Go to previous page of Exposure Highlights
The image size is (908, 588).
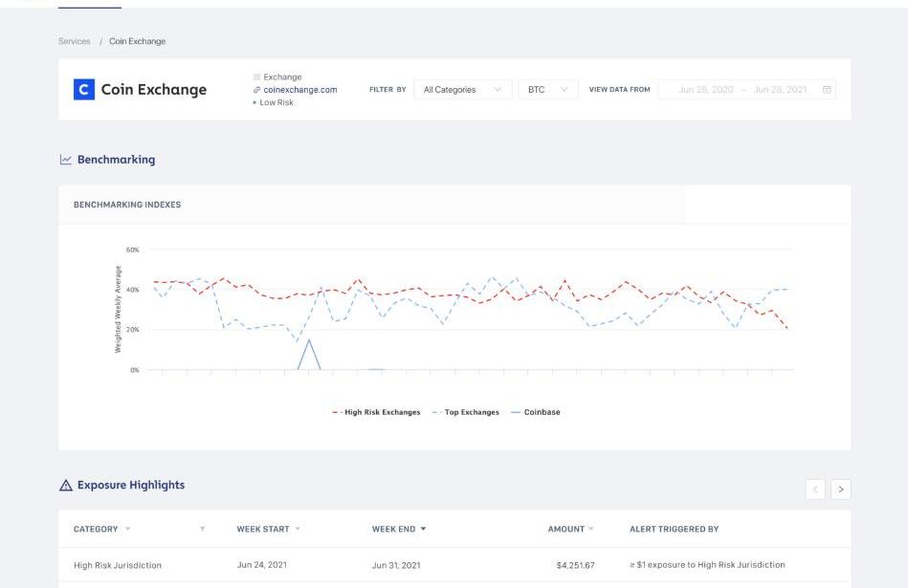pyautogui.click(x=816, y=490)
